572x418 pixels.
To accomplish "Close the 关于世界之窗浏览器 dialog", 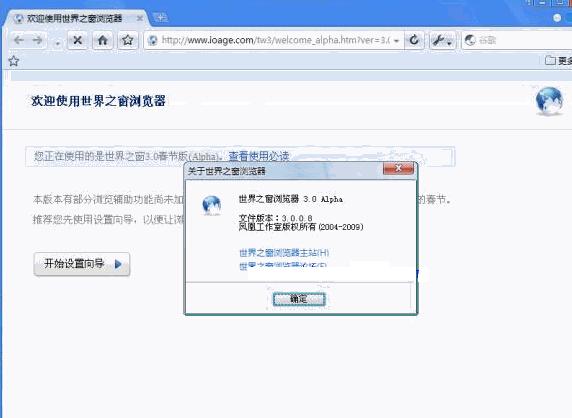I will point(398,168).
